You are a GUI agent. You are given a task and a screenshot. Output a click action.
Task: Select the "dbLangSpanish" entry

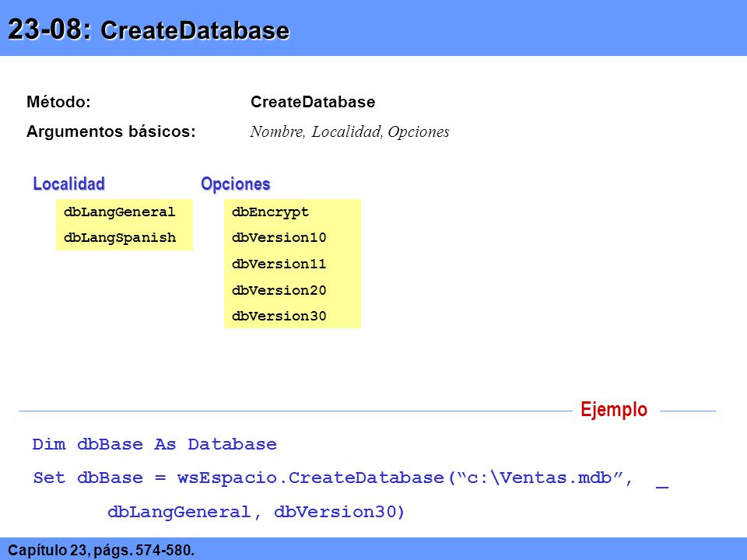click(120, 238)
